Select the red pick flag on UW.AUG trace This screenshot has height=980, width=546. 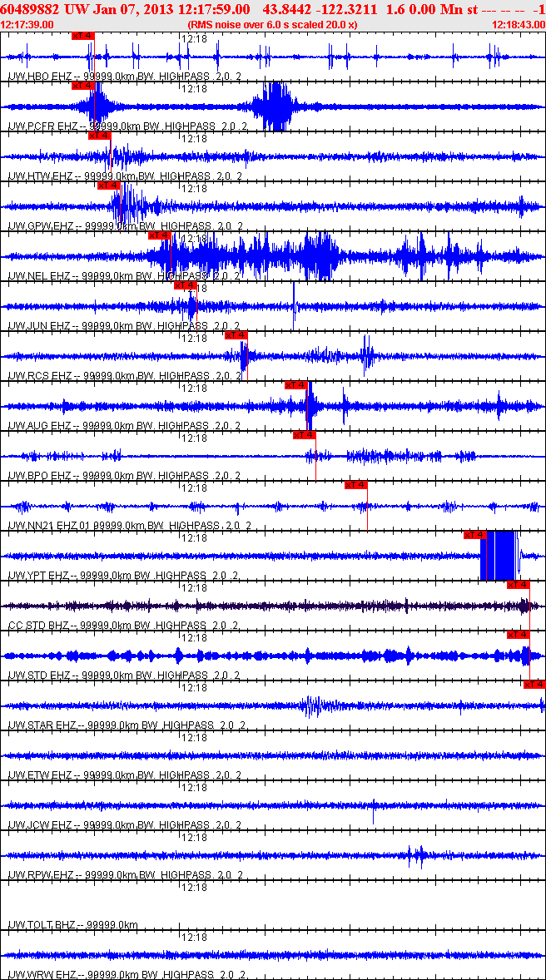296,385
